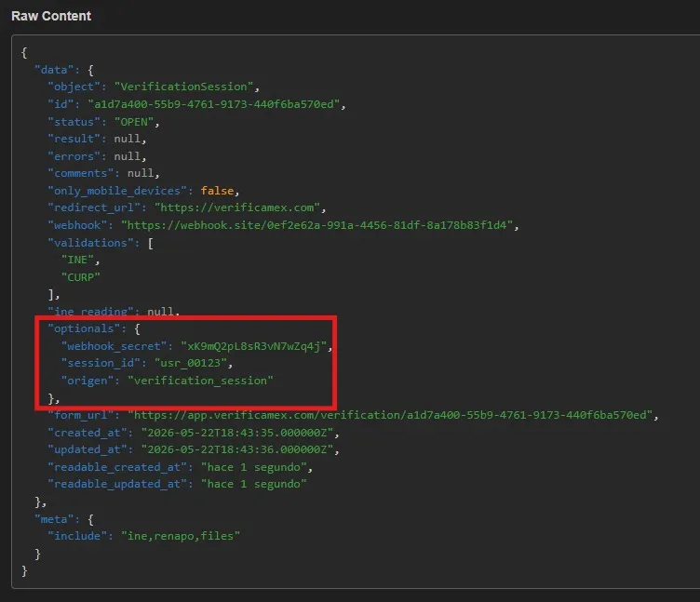The image size is (700, 602).
Task: Click the webhook.site URL value
Action: click(317, 225)
